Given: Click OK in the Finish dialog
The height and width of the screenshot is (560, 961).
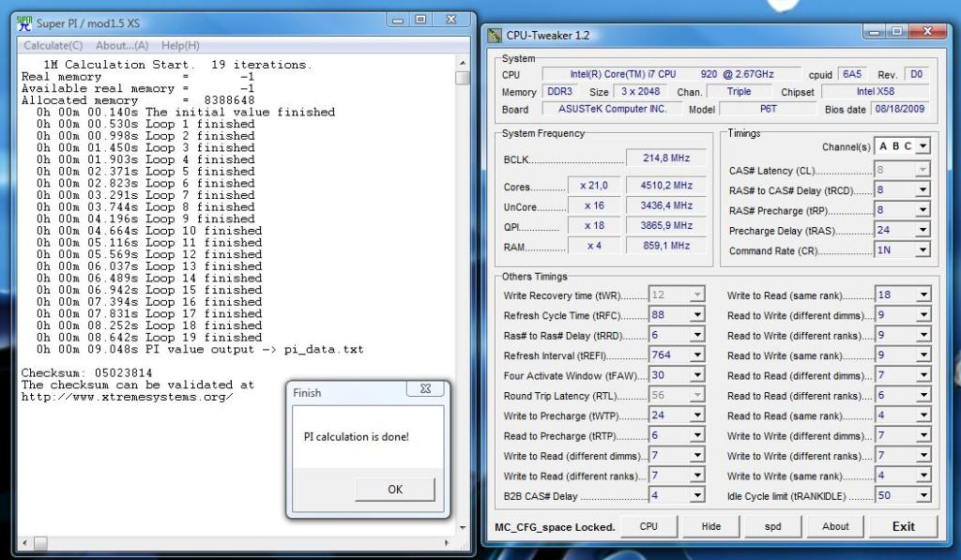Looking at the screenshot, I should (x=395, y=489).
